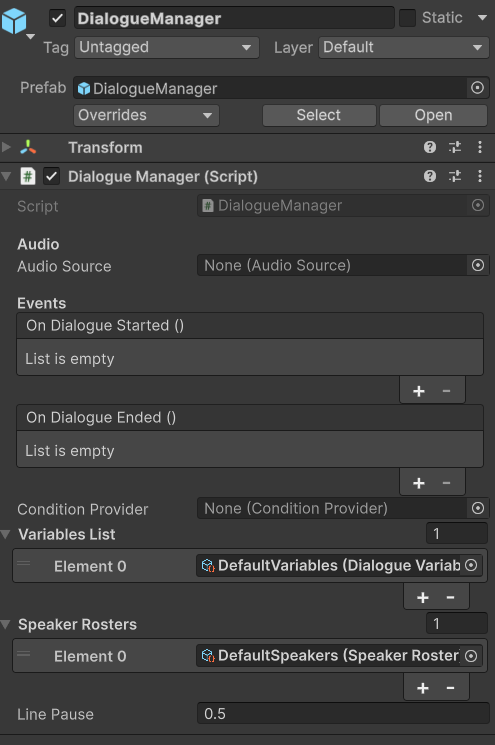Screen dimensions: 495x745
Task: Click the Audio Source label
Action: (x=64, y=267)
